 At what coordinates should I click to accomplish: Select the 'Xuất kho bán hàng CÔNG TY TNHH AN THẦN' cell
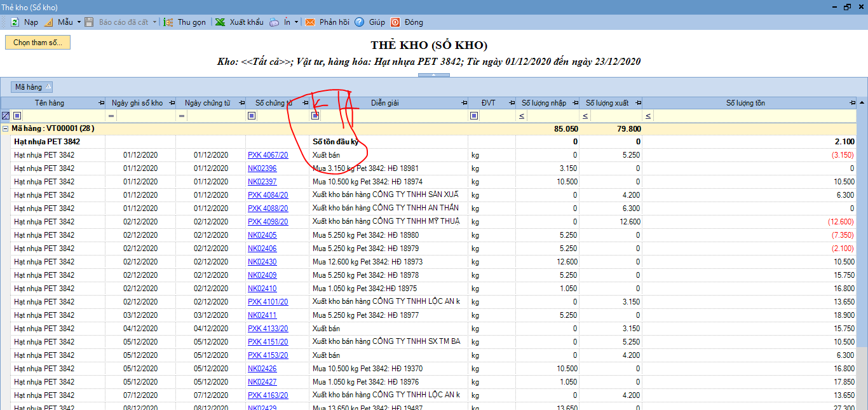[x=388, y=208]
